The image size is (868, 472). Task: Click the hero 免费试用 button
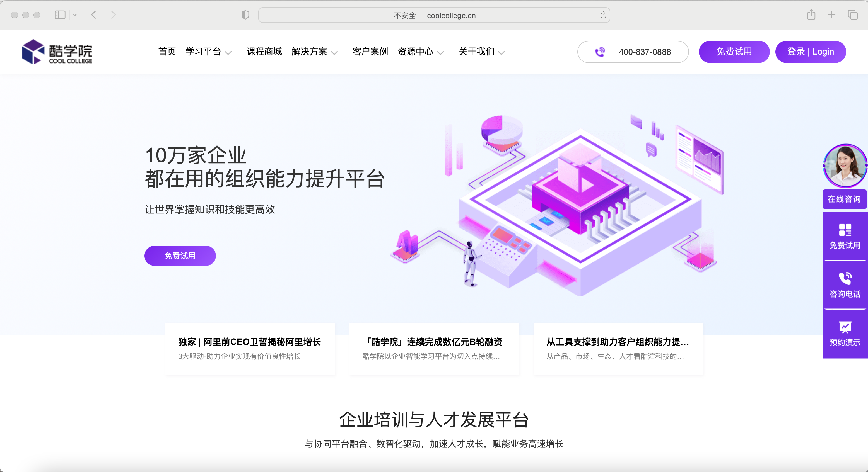pos(180,256)
